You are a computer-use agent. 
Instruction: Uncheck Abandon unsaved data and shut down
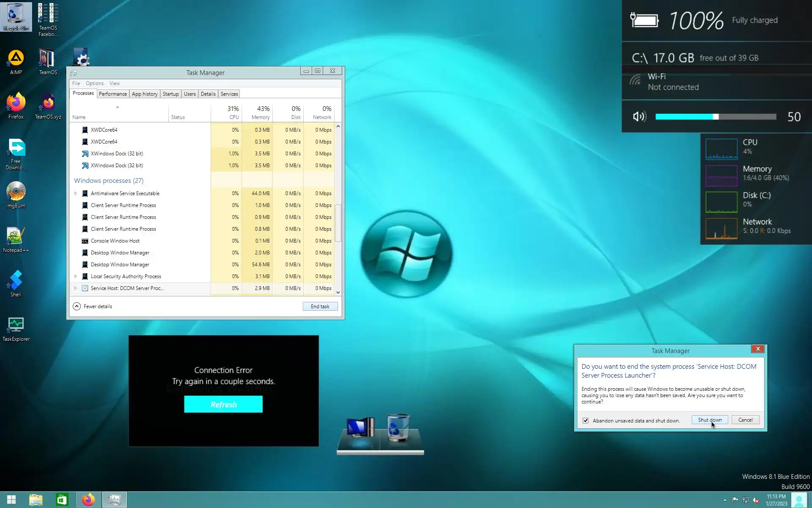point(585,420)
